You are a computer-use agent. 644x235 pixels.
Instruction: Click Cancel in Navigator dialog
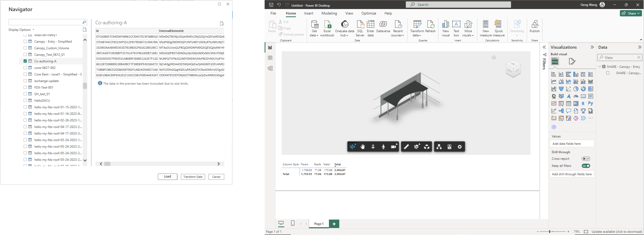[x=216, y=177]
